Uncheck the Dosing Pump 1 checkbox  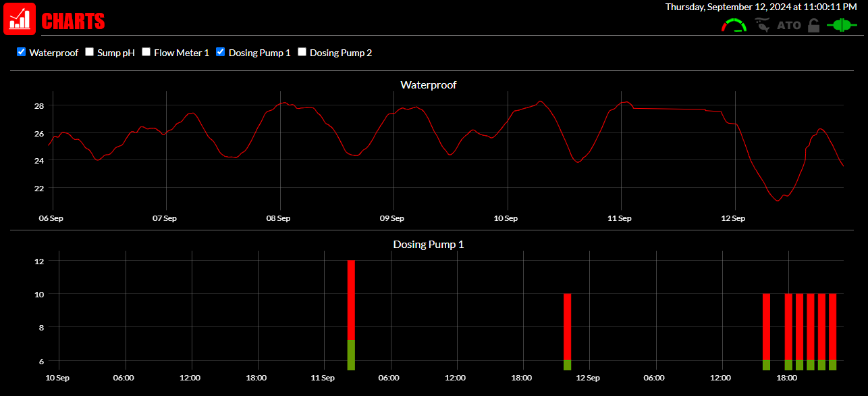pos(221,52)
